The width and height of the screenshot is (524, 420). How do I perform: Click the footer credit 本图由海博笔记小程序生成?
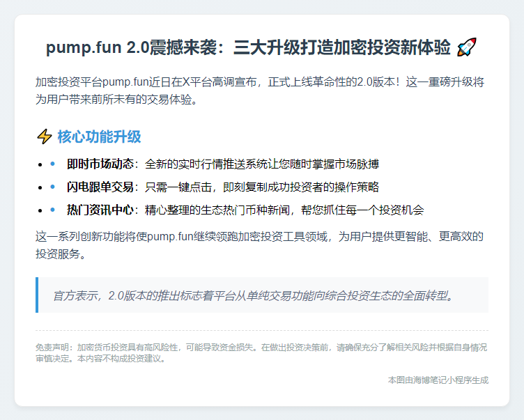[x=438, y=380]
